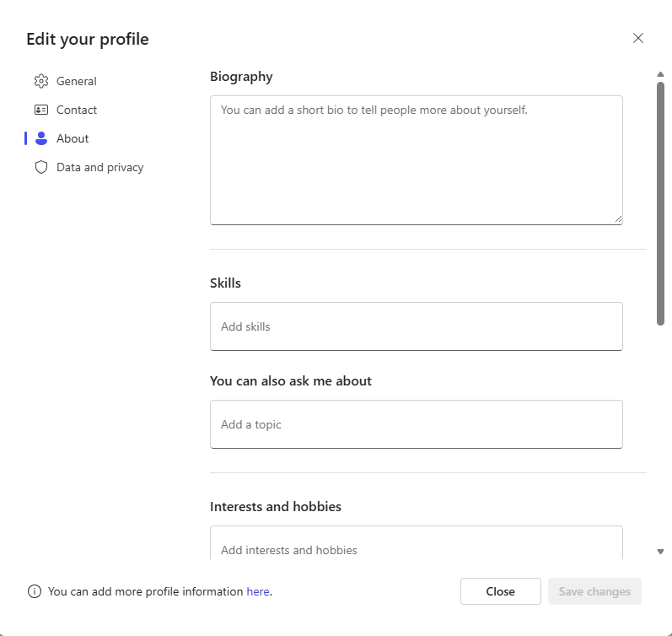Click the Close button
Screen dimensions: 672x636
point(500,591)
